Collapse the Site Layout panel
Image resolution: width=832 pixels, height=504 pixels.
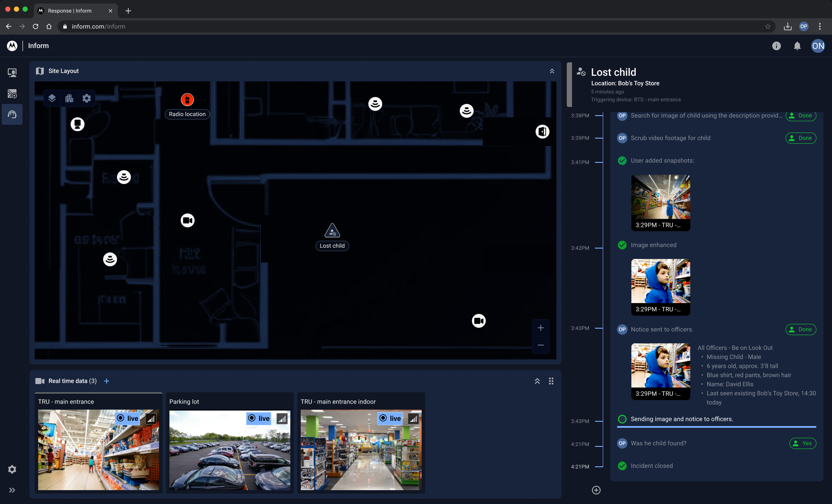point(552,71)
